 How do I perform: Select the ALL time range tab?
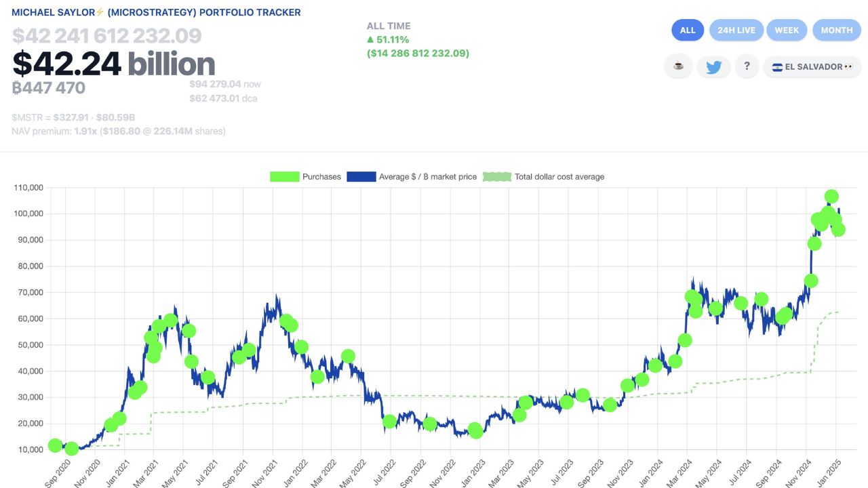coord(688,30)
